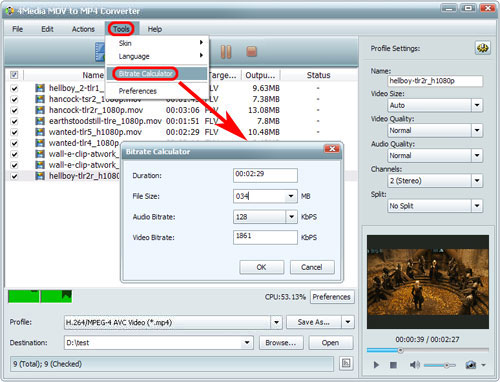
Task: Open the File Size dropdown in Bitrate Calculator
Action: 291,196
